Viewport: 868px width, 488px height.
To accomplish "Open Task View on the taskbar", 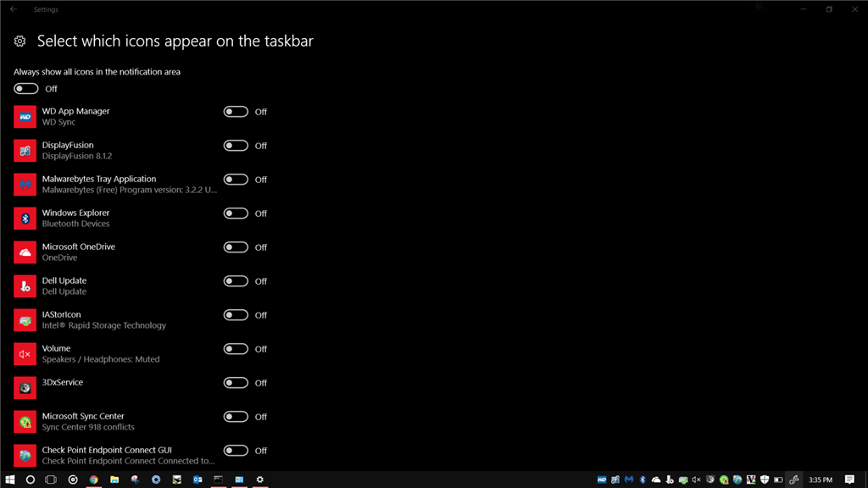I will (51, 480).
